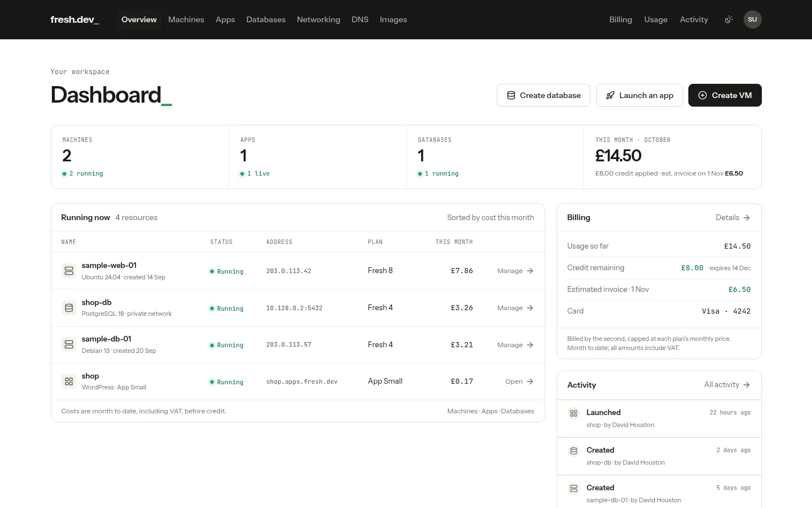The height and width of the screenshot is (508, 812).
Task: Click the Created sample-db-01 activity icon
Action: (574, 488)
